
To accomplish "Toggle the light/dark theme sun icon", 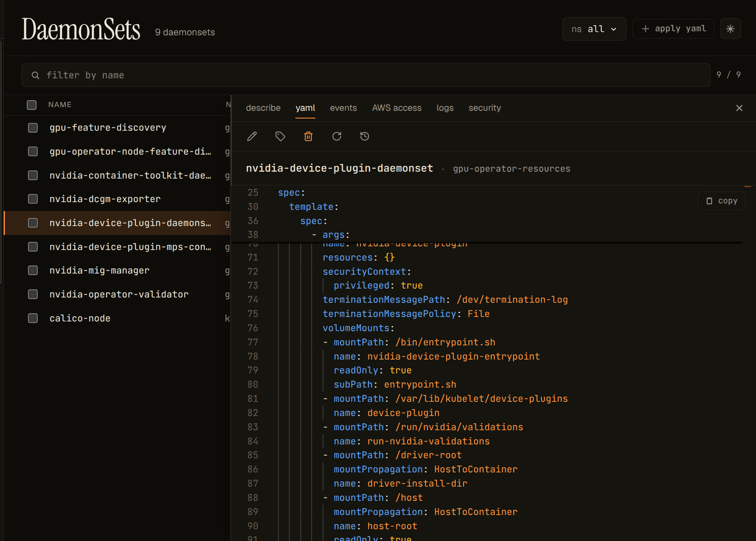I will [730, 29].
